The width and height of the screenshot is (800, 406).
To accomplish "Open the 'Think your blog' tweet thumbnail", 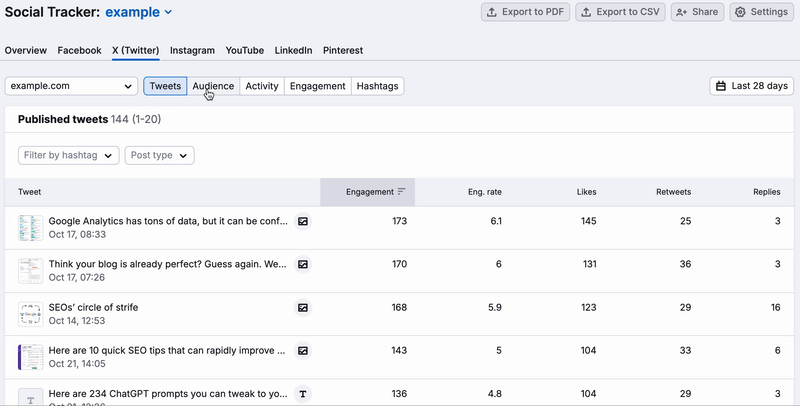I will [x=31, y=271].
